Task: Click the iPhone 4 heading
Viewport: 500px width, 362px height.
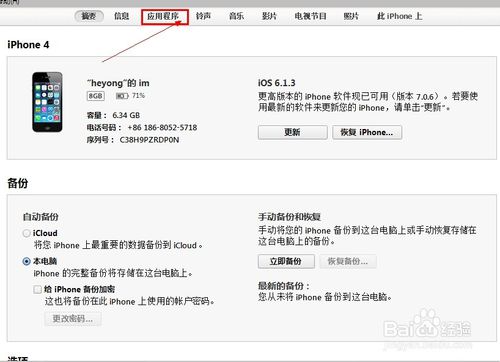Action: tap(28, 45)
